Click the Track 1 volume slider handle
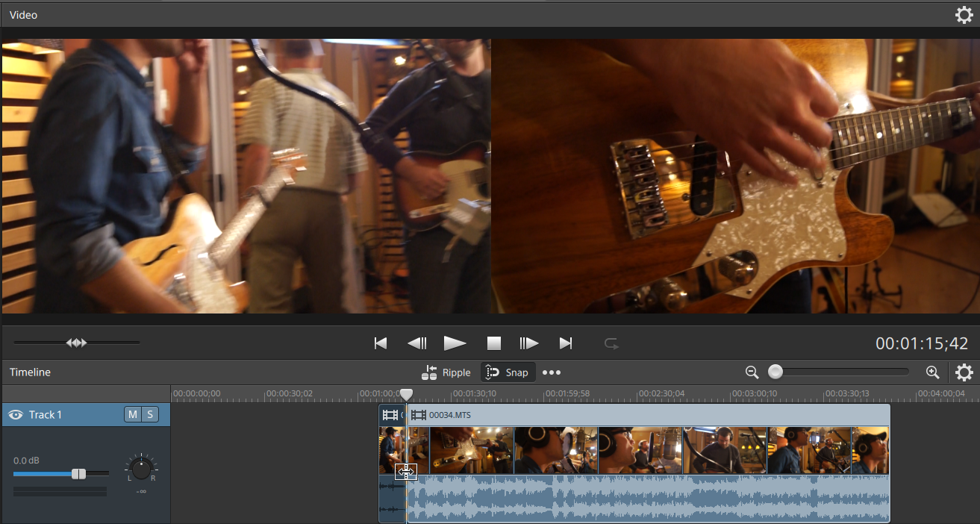Viewport: 980px width, 524px height. (x=78, y=474)
